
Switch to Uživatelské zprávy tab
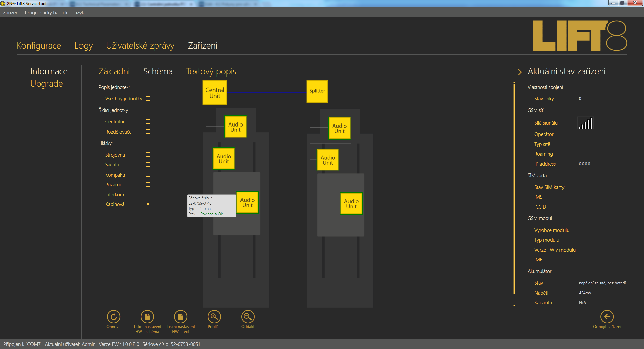tap(140, 46)
